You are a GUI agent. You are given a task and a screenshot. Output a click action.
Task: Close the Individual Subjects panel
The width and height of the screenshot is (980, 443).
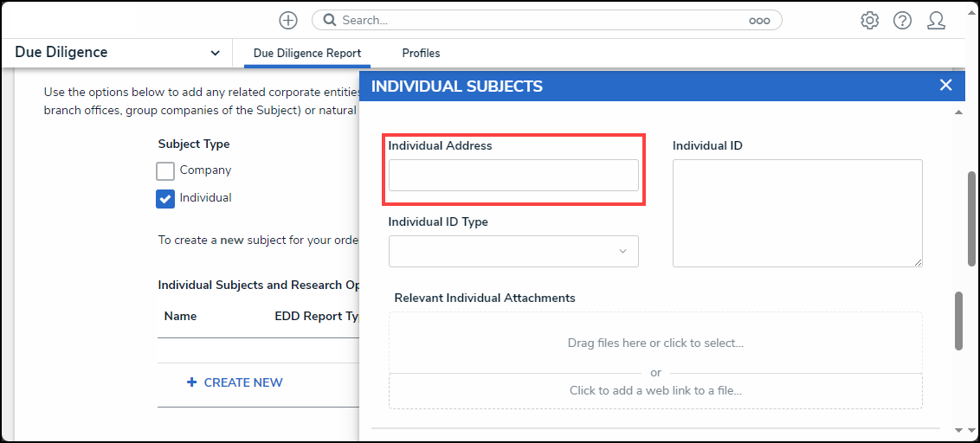click(x=945, y=85)
